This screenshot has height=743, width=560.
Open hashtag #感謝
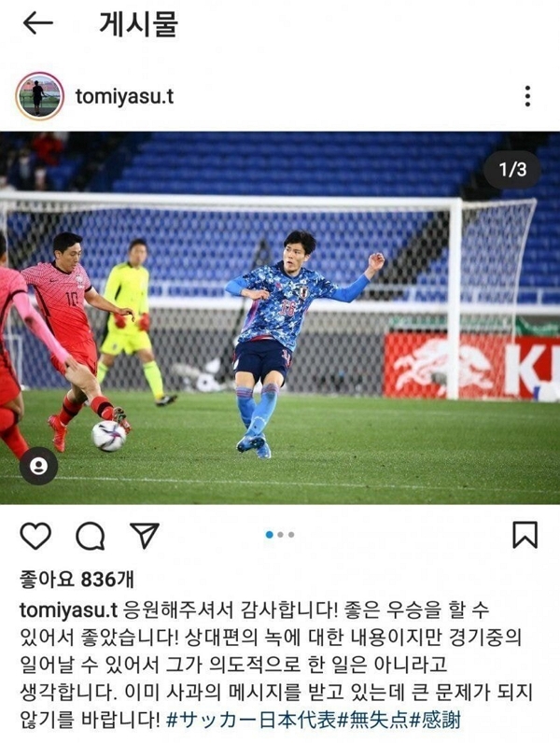pyautogui.click(x=435, y=721)
